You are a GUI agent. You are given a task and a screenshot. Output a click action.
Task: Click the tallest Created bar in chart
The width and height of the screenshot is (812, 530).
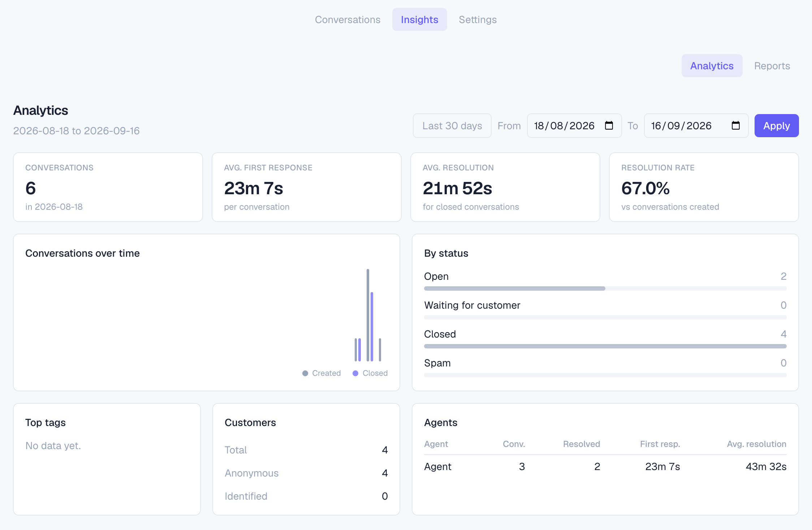[x=368, y=315]
